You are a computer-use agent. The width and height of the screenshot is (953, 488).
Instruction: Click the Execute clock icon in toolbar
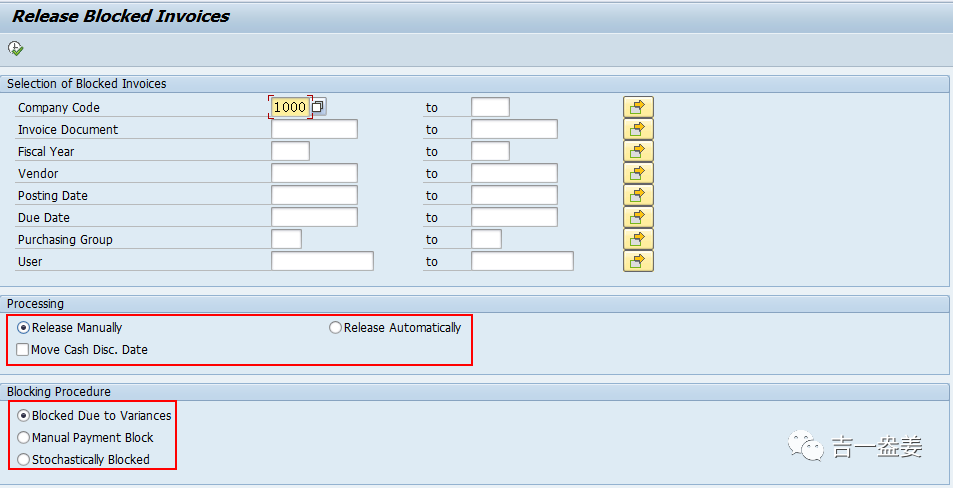pyautogui.click(x=15, y=49)
